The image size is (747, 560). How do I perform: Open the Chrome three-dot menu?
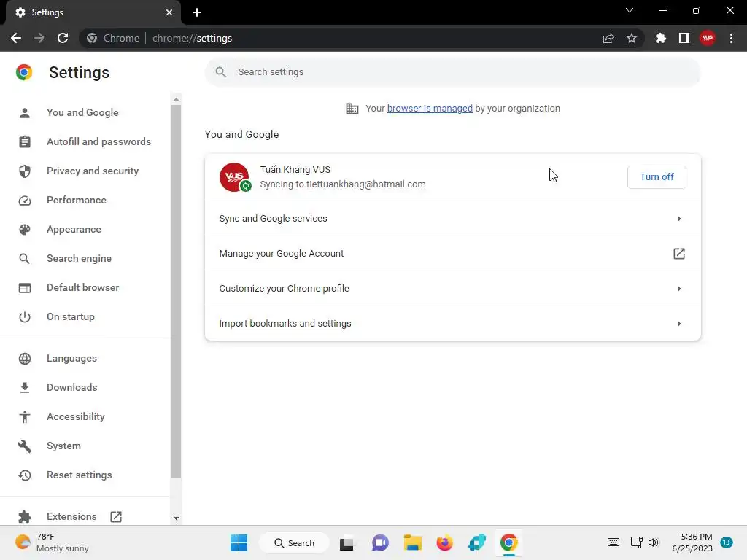pos(731,38)
